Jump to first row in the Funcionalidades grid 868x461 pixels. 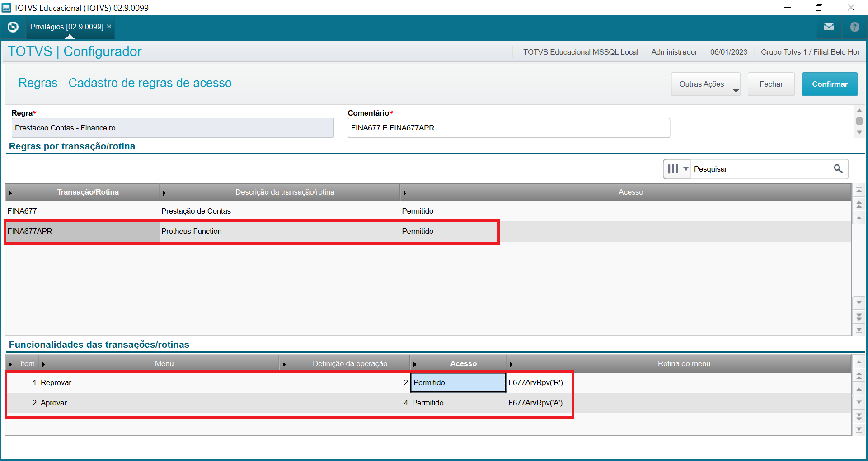click(x=859, y=362)
